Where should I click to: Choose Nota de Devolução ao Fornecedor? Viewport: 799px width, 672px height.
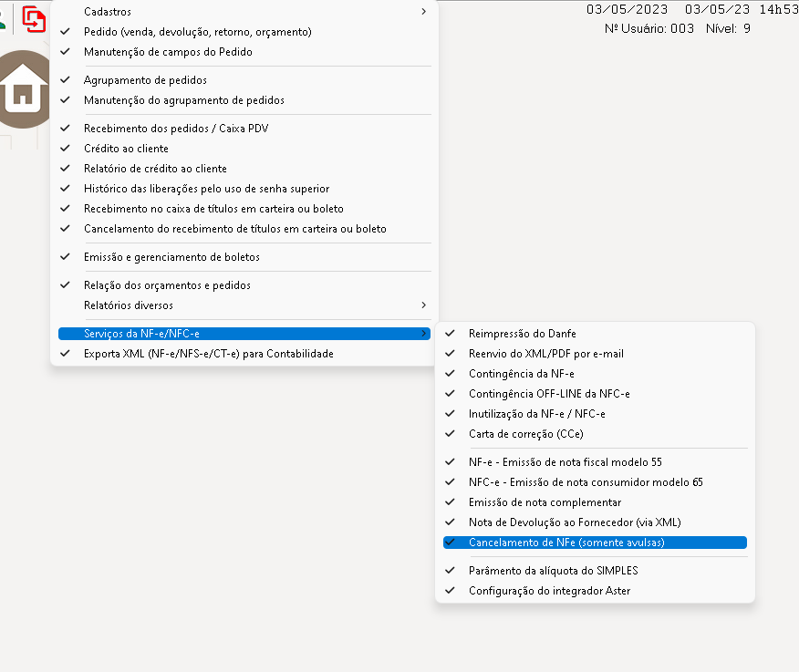(x=575, y=522)
